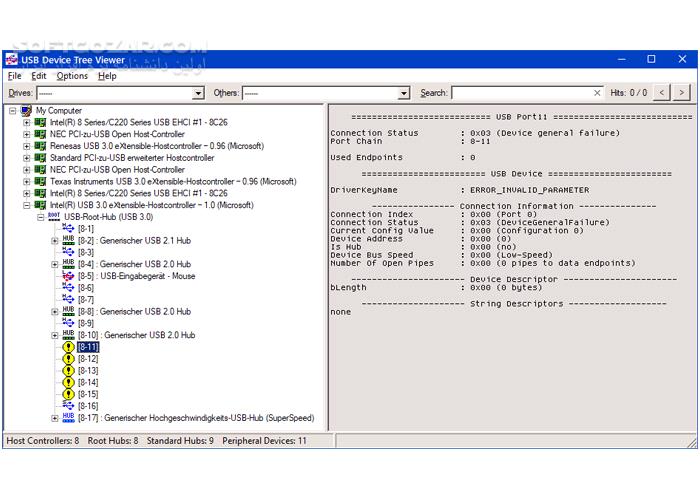The image size is (700, 498).
Task: Click the Texas Instruments host controller icon
Action: pos(40,181)
